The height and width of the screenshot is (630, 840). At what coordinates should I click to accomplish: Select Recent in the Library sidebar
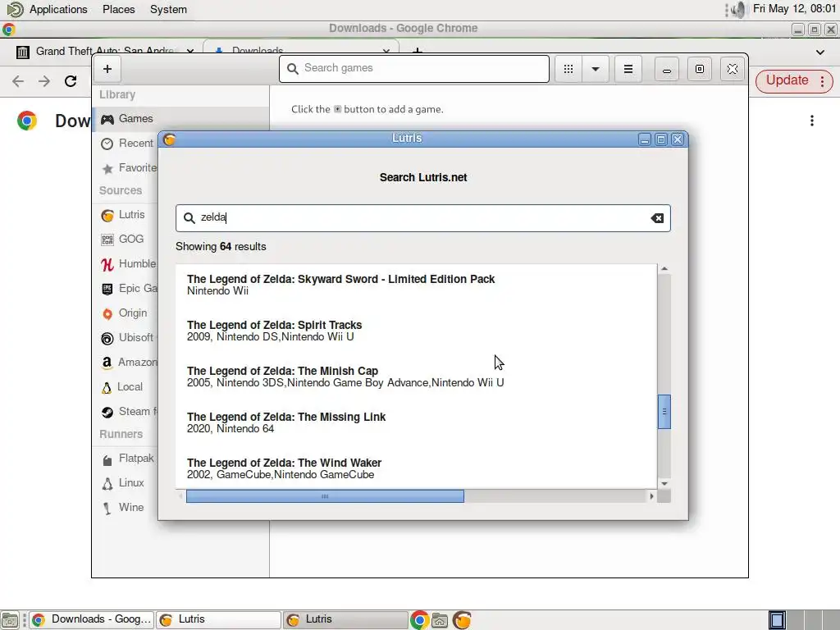127,143
